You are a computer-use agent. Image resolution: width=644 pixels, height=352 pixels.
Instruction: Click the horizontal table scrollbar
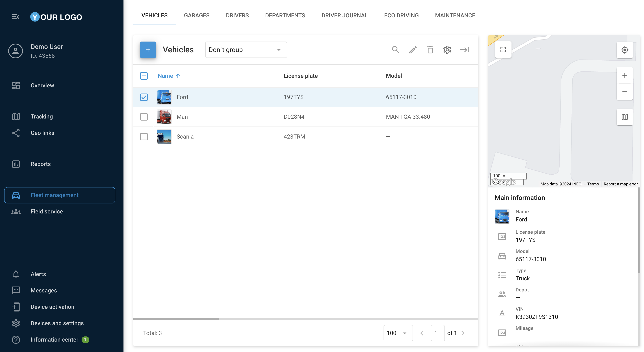point(176,319)
